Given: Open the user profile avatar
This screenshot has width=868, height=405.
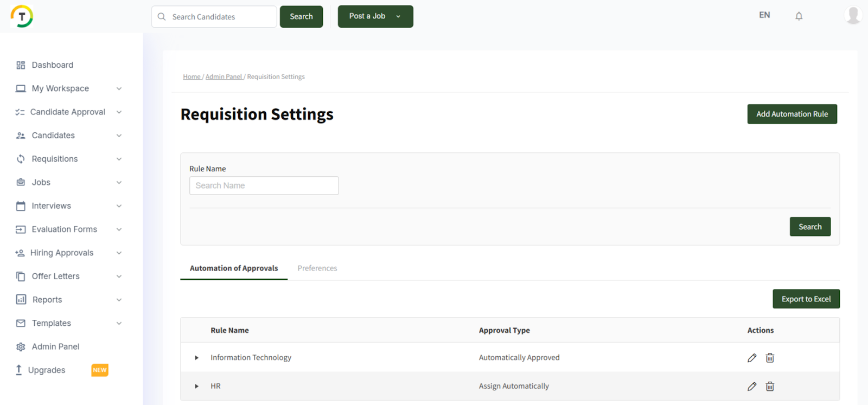Looking at the screenshot, I should 853,15.
